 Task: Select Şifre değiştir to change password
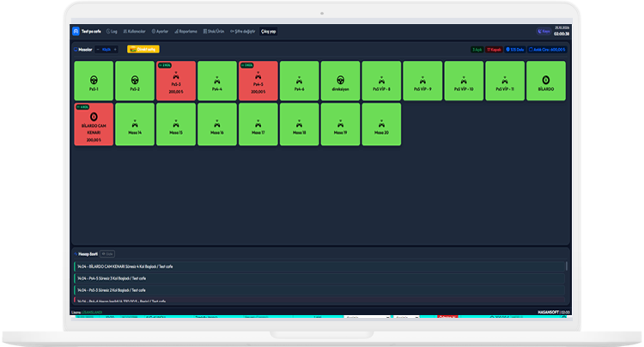(242, 31)
